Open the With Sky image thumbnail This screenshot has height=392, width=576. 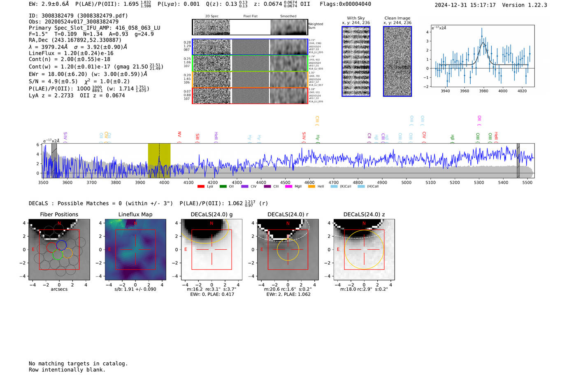coord(356,61)
